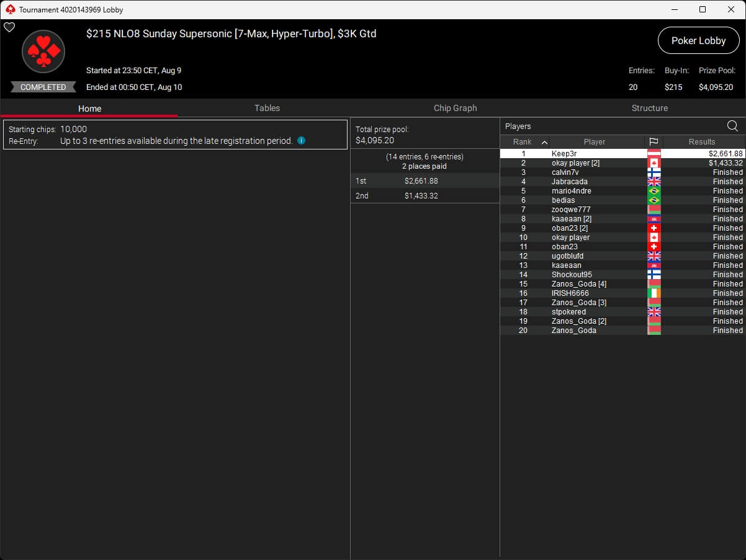Viewport: 746px width, 560px height.
Task: Click the Total prize pool amount
Action: pos(375,140)
